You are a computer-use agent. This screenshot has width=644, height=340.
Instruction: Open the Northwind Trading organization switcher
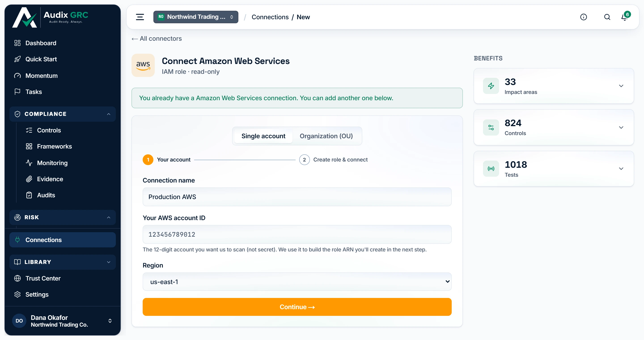[x=196, y=17]
